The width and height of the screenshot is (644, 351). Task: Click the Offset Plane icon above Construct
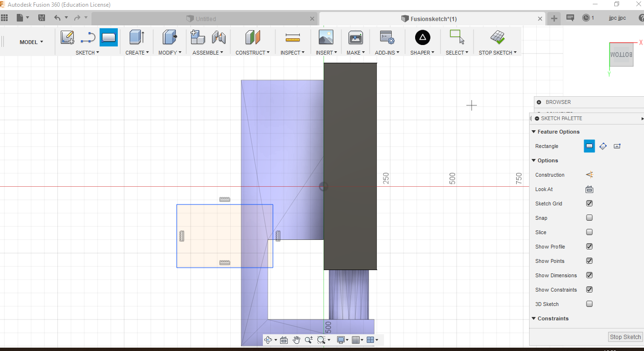pos(252,37)
